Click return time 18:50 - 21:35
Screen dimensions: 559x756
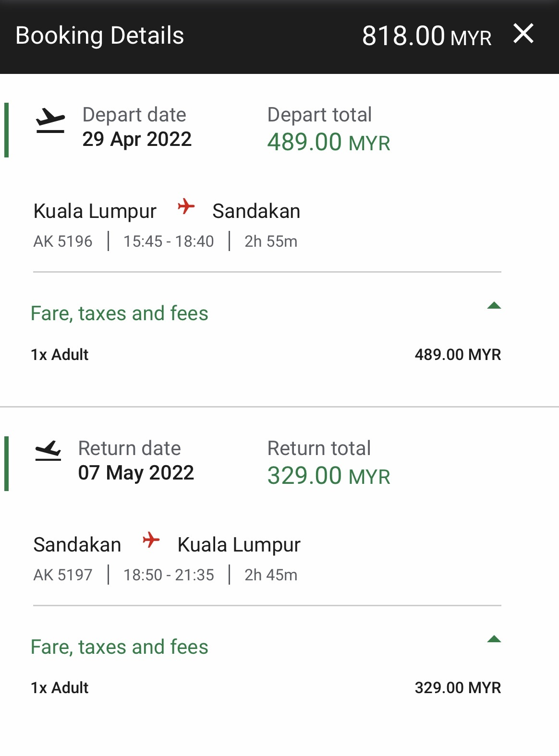(x=169, y=575)
